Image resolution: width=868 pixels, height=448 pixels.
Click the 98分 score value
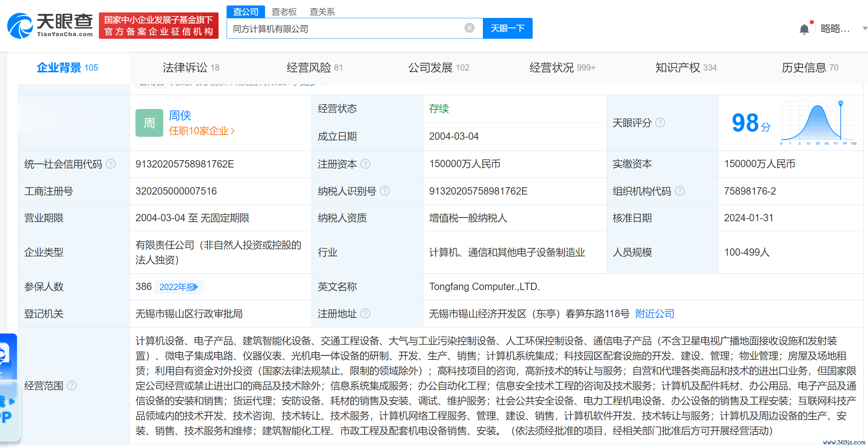click(751, 123)
